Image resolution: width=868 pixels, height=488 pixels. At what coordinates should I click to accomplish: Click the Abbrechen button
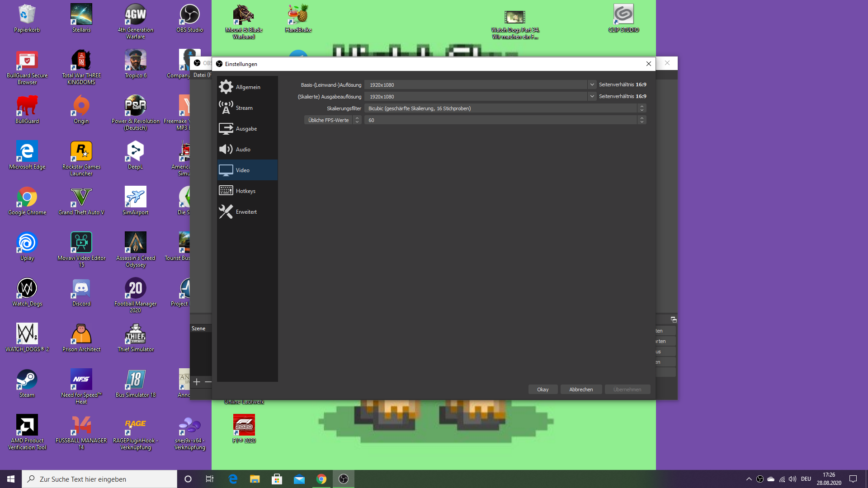581,389
